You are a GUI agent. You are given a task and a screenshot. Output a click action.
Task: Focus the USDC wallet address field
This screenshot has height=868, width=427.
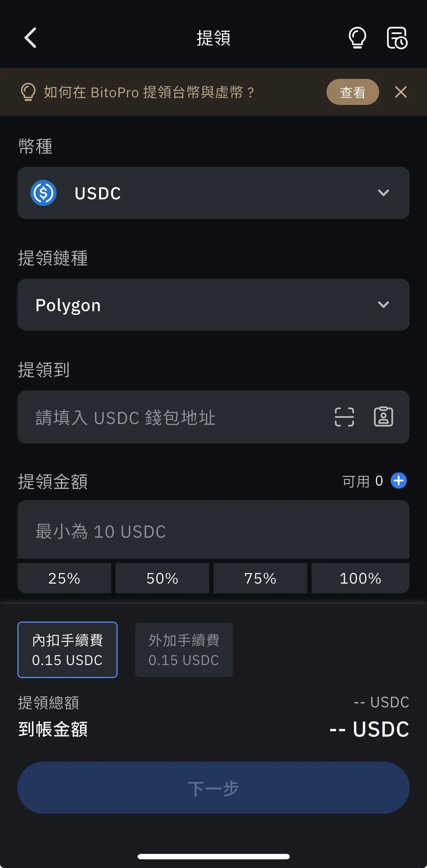[x=174, y=417]
